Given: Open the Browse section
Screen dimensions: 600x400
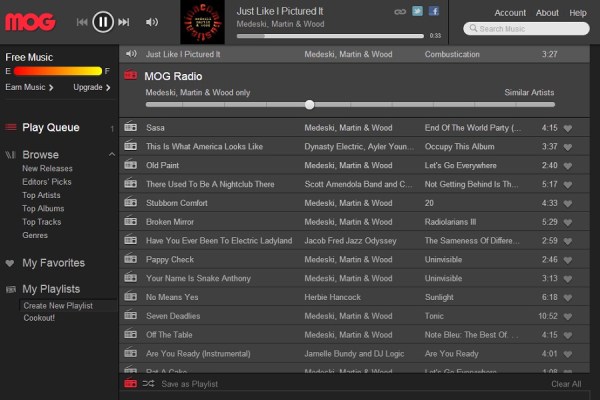Looking at the screenshot, I should click(40, 155).
